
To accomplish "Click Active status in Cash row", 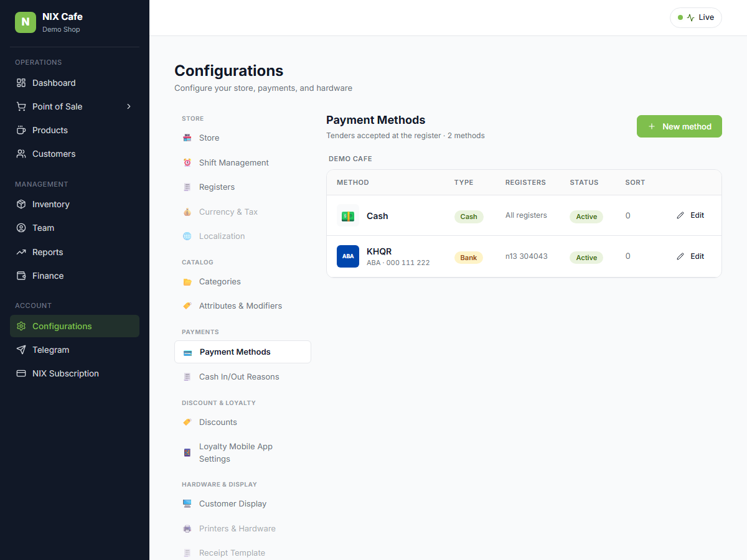I will pos(586,217).
